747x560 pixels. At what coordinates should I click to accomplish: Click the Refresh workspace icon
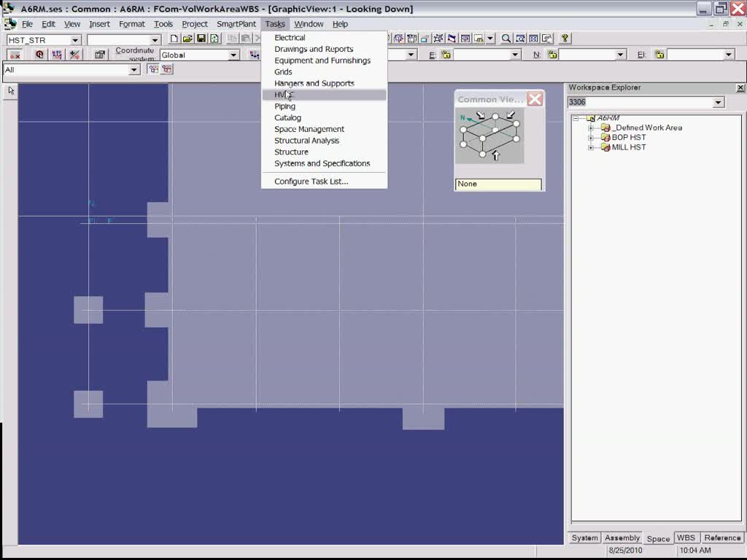[214, 39]
